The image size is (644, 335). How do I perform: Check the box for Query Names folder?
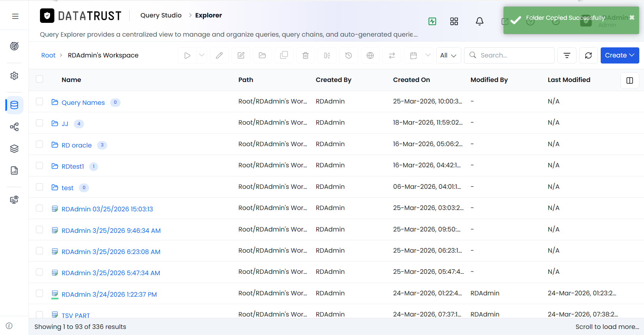(x=40, y=101)
